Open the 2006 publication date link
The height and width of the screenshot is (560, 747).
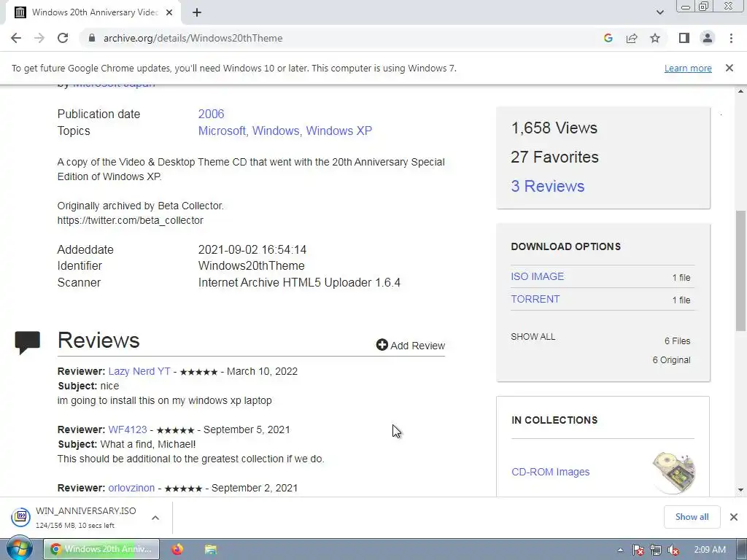(211, 114)
